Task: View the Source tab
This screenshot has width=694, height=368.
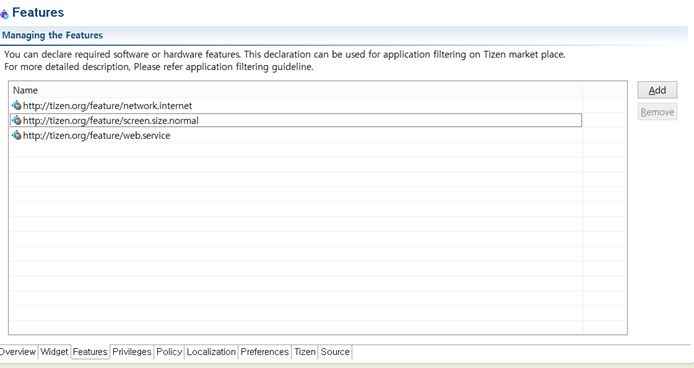Action: [x=335, y=352]
